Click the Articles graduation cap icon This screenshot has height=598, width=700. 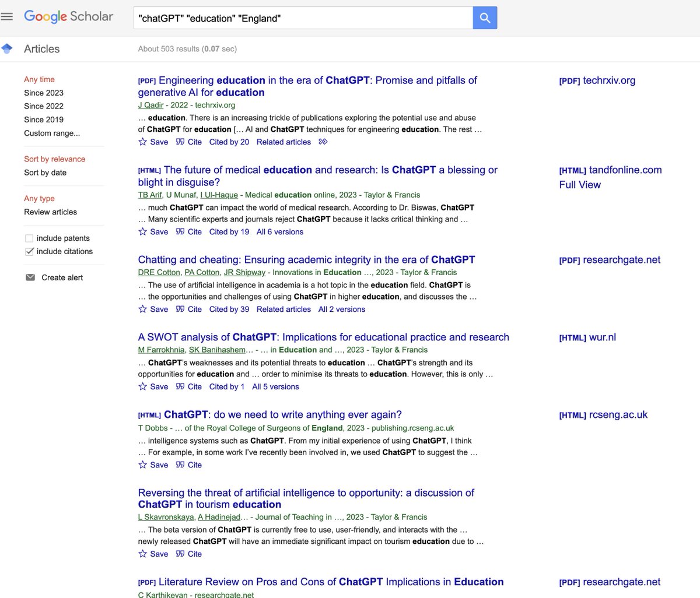(7, 48)
